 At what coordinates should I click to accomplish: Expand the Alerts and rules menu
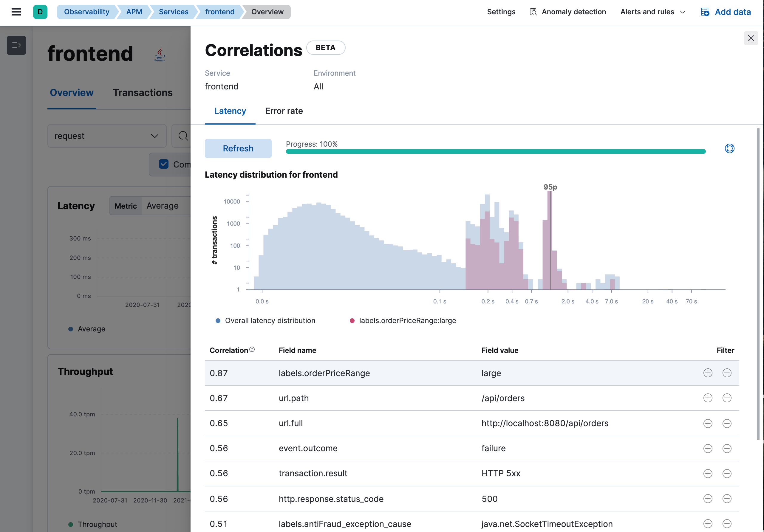coord(652,12)
